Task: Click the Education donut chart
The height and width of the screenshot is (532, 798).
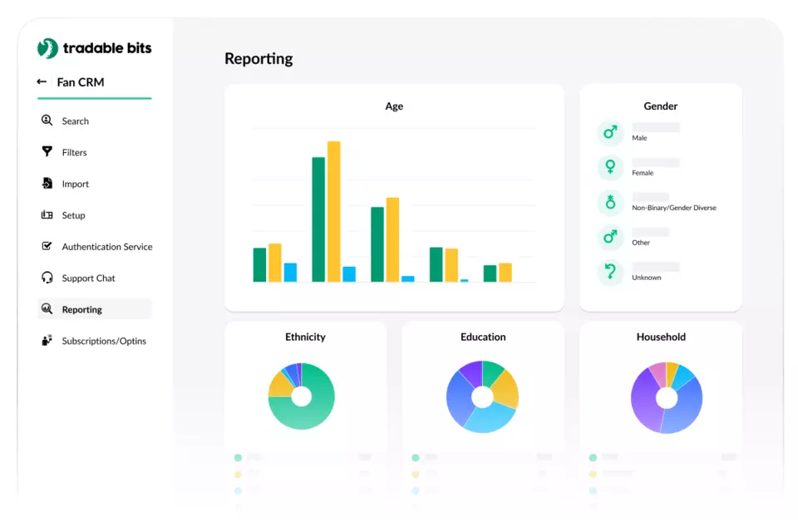Action: (482, 397)
